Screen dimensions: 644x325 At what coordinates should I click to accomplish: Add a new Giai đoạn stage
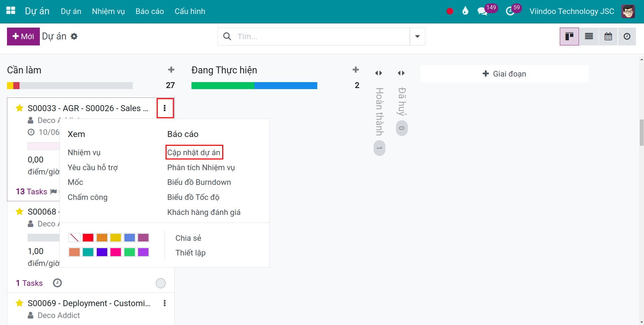coord(504,74)
